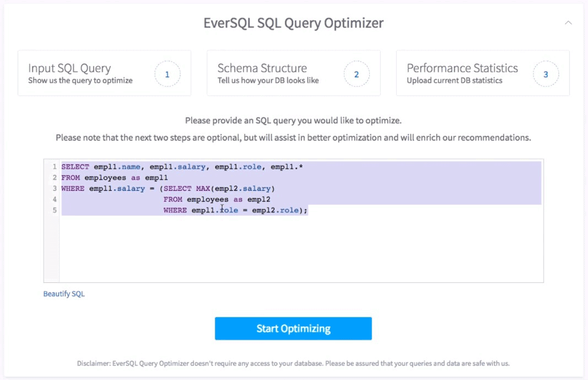Click inside the SQL editor empty area
This screenshot has width=588, height=380.
[300, 248]
